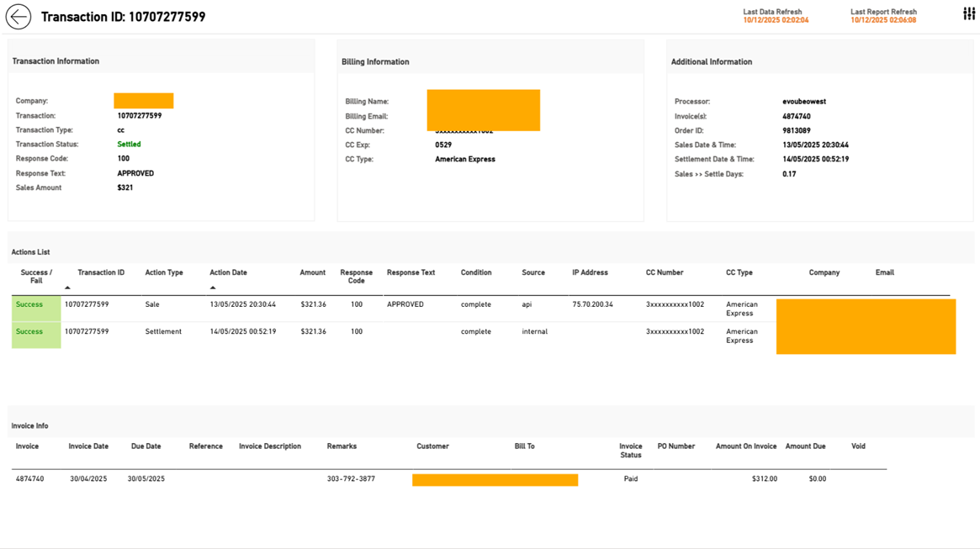Click the Due Date column header
Image resolution: width=980 pixels, height=549 pixels.
[x=146, y=446]
